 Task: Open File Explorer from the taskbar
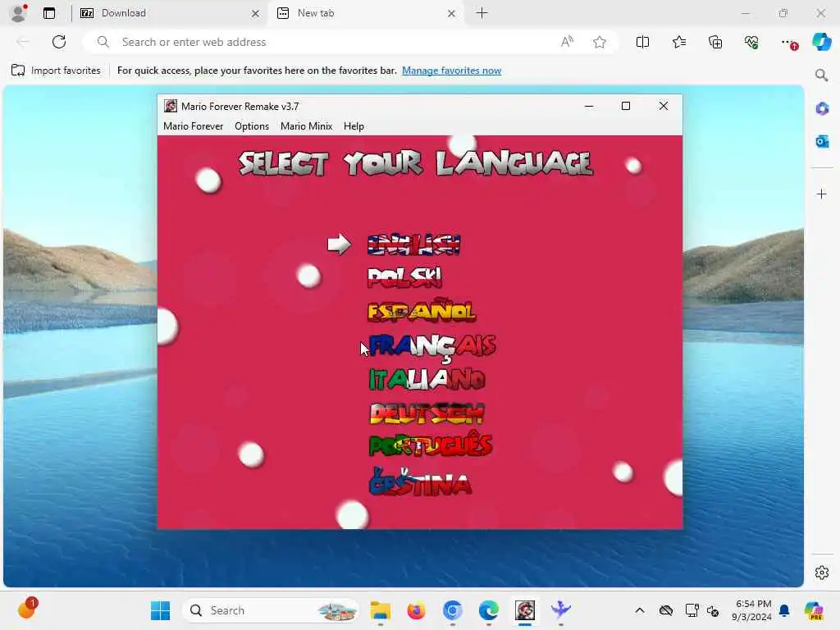coord(381,610)
